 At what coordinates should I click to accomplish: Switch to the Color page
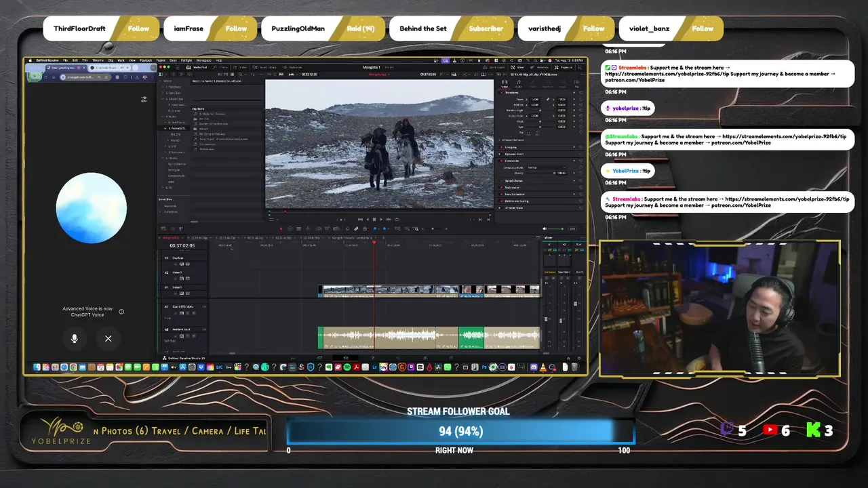398,359
